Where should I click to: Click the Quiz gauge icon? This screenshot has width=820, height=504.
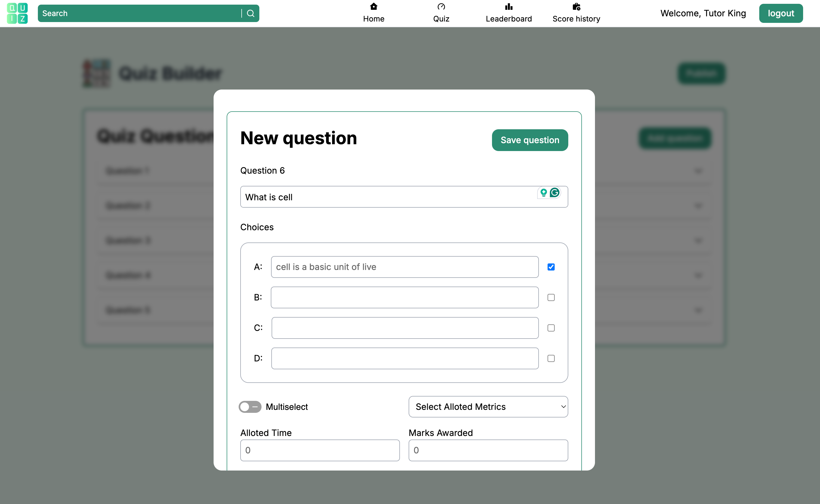click(441, 7)
